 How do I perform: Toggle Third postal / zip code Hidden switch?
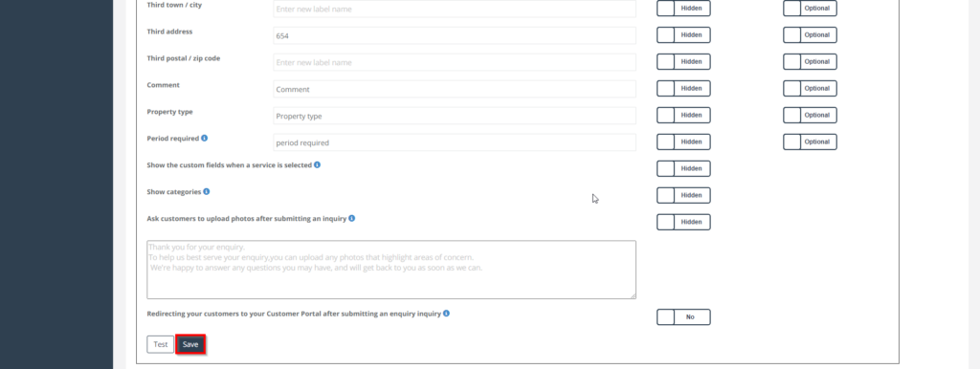[x=683, y=62]
